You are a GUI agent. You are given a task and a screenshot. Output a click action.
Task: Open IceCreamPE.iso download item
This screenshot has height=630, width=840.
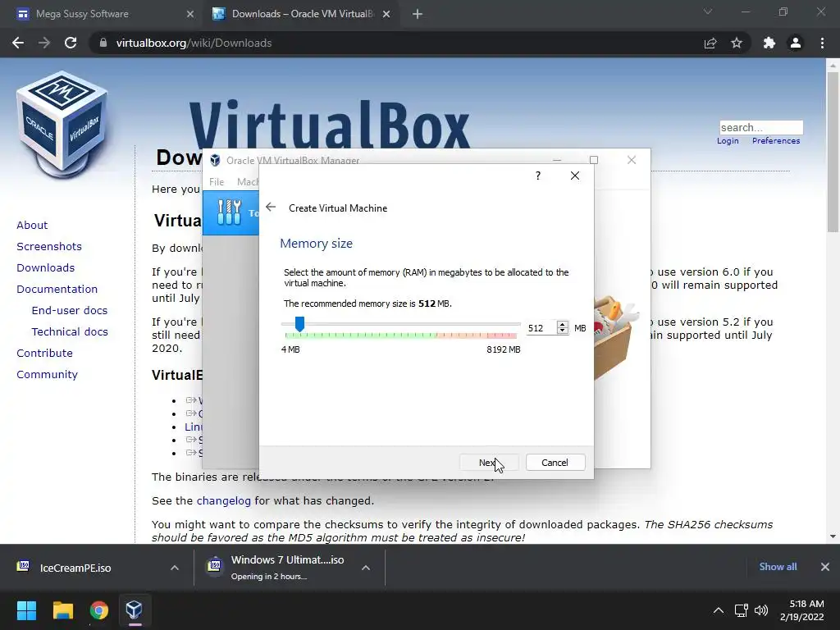[x=75, y=568]
